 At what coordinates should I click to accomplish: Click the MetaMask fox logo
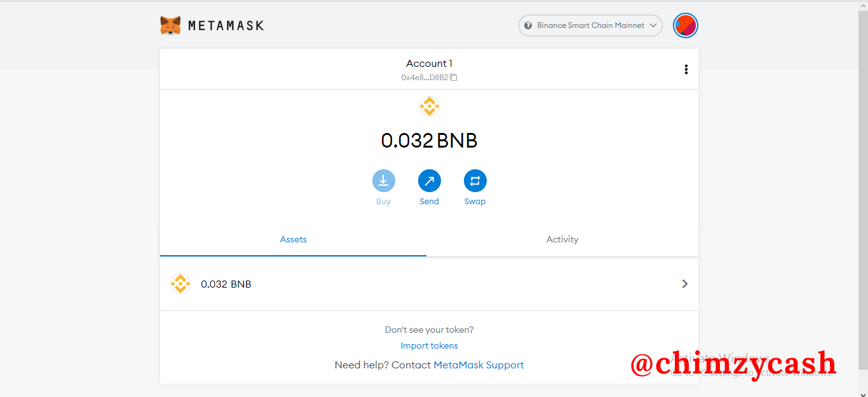(x=170, y=25)
